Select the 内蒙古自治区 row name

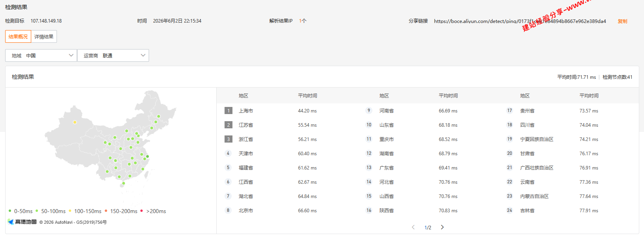[534, 196]
